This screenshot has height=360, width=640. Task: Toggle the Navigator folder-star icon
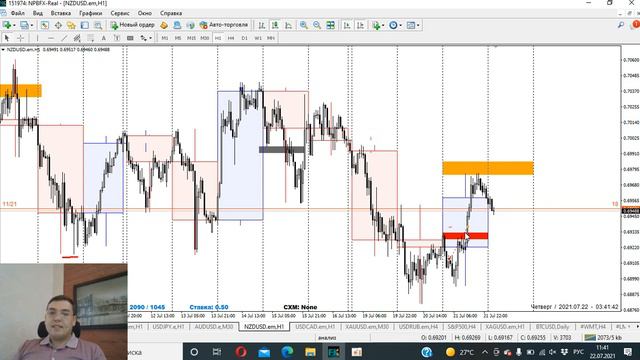click(71, 25)
